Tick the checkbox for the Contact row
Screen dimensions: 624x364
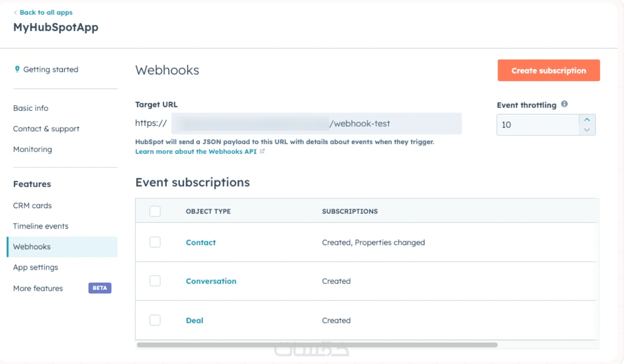pos(155,242)
